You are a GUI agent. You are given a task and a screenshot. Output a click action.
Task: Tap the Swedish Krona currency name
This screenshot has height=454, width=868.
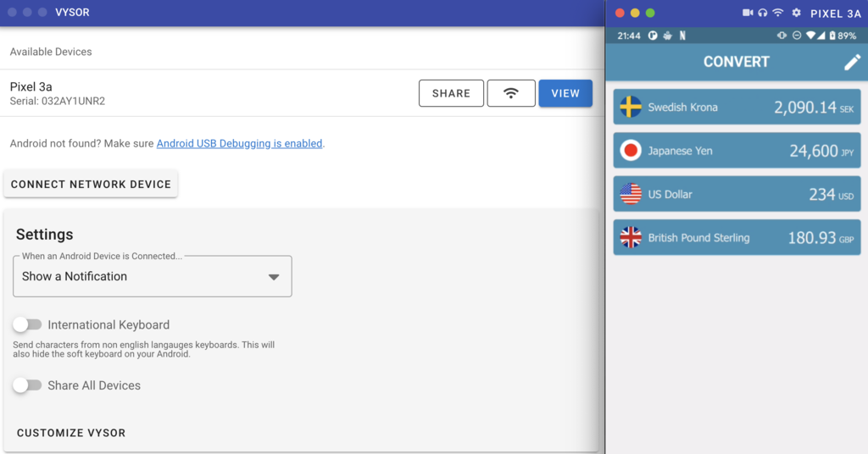pos(682,107)
